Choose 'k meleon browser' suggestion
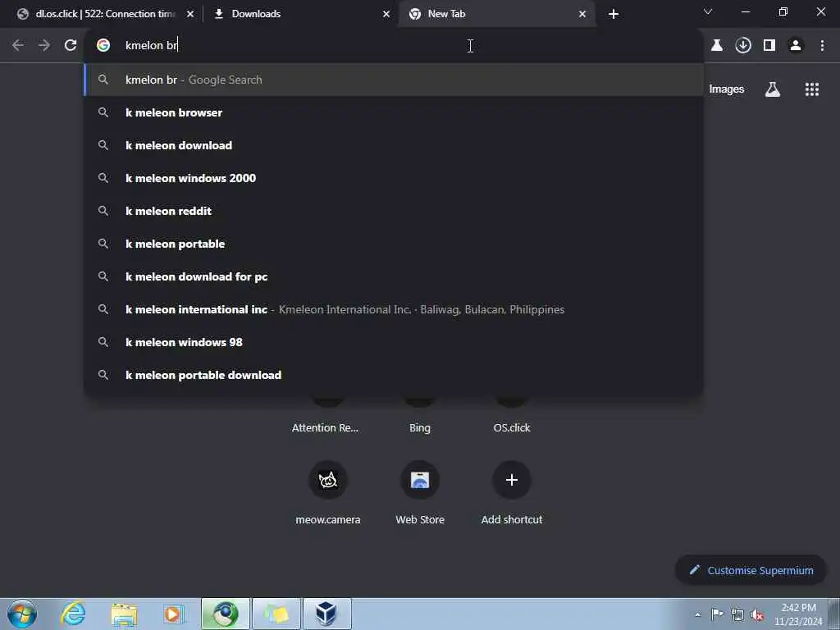Screen dimensions: 840x630 pyautogui.click(x=394, y=112)
